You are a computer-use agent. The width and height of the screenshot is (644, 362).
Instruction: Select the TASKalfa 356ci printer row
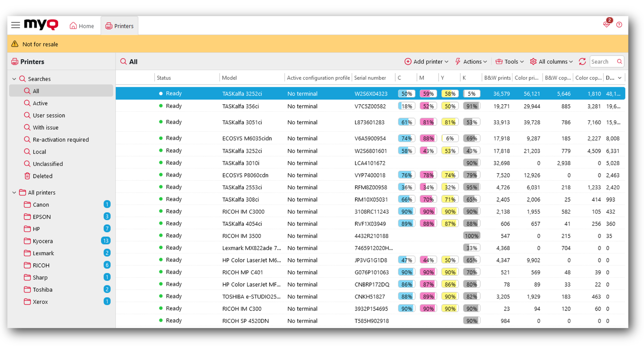pyautogui.click(x=370, y=106)
